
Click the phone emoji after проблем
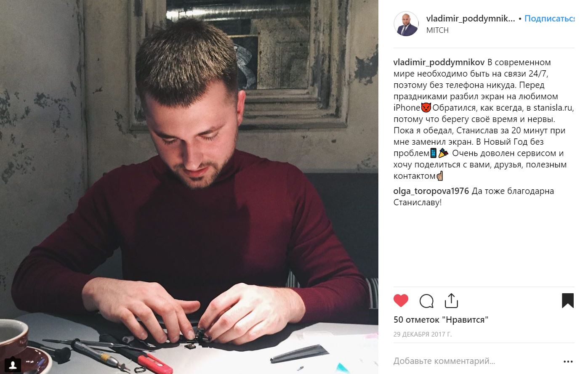click(433, 153)
